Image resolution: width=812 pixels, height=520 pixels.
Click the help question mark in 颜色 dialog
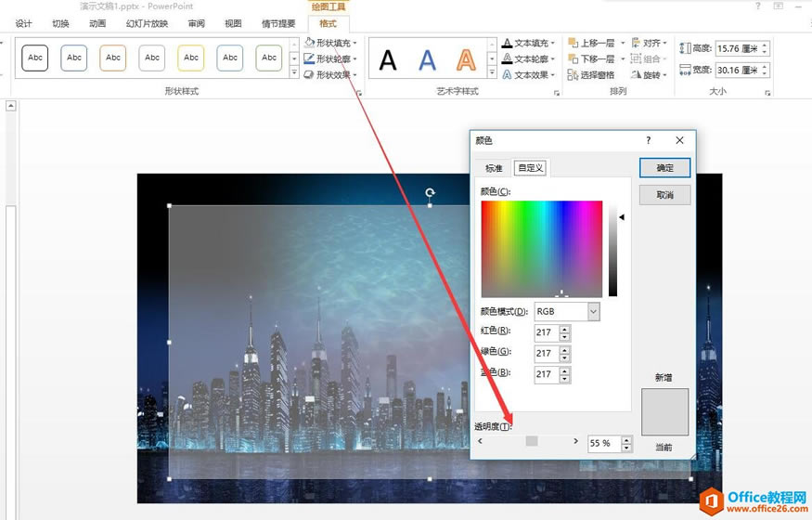pos(649,140)
